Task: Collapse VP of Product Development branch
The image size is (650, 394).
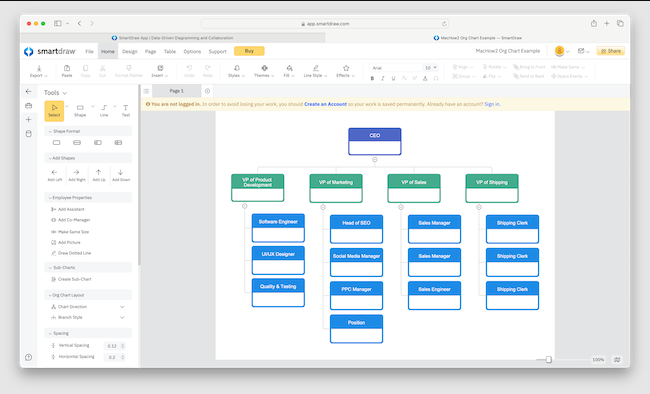Action: coord(245,206)
